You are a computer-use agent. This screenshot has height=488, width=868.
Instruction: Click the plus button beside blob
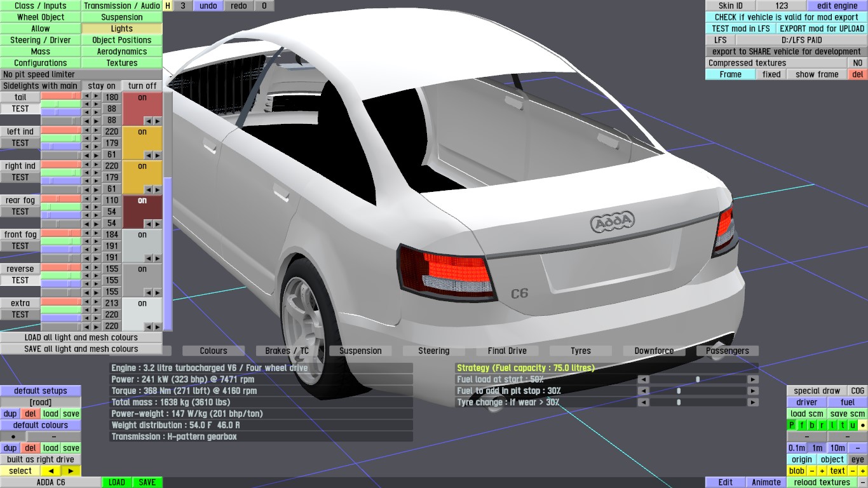coord(822,471)
